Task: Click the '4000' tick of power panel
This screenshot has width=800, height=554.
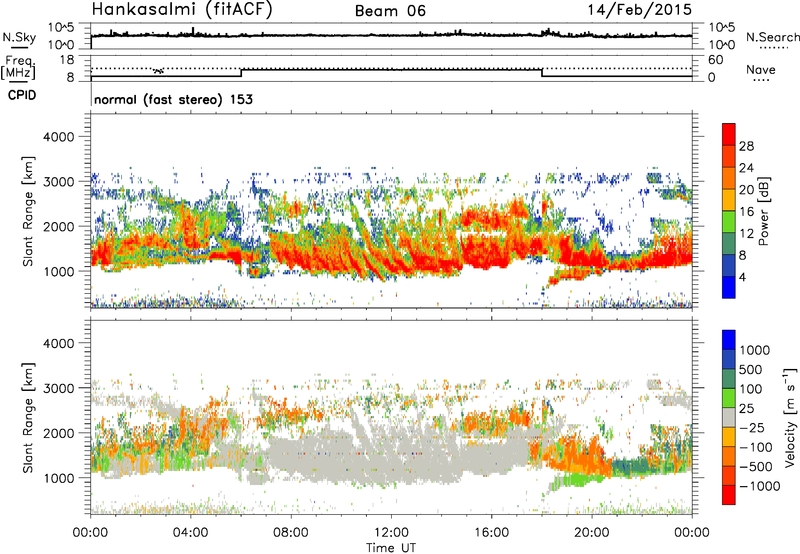Action: point(58,137)
